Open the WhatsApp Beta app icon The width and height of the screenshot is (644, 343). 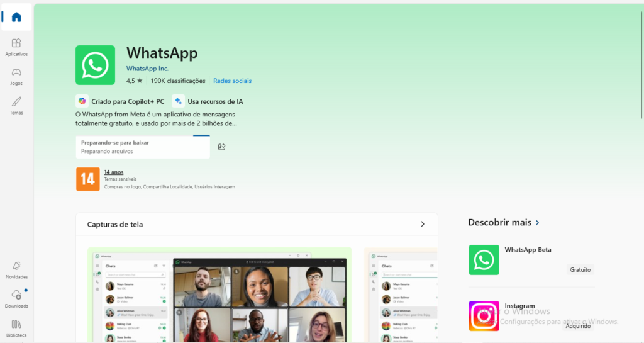click(484, 260)
